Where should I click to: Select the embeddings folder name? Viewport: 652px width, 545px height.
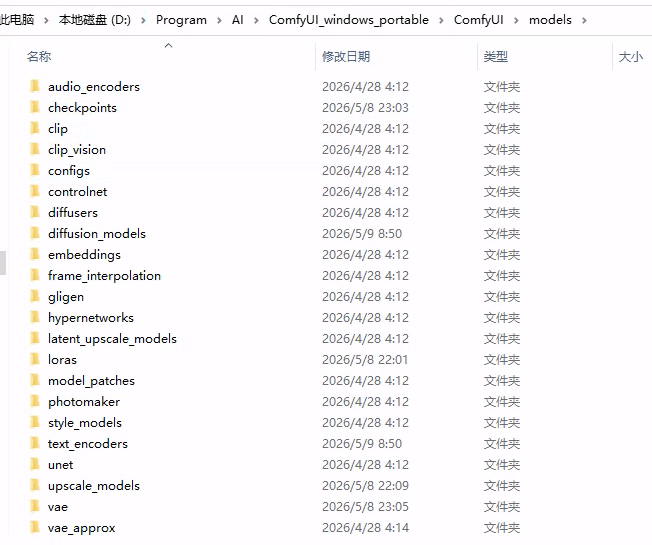click(x=84, y=255)
